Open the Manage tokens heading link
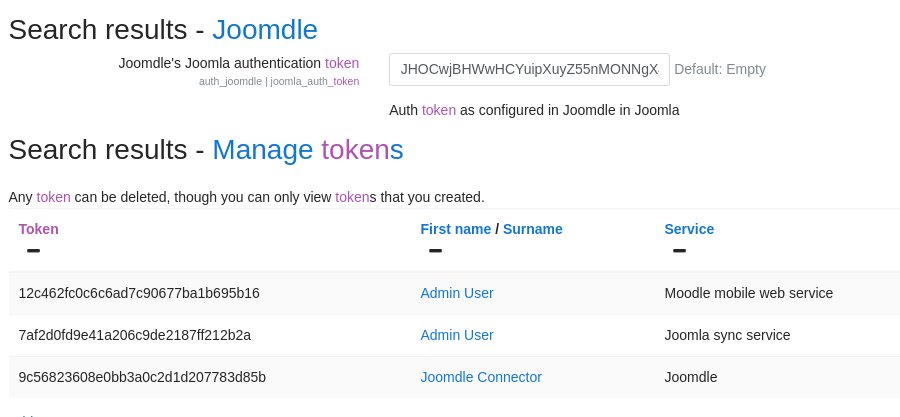The image size is (900, 417). (308, 150)
